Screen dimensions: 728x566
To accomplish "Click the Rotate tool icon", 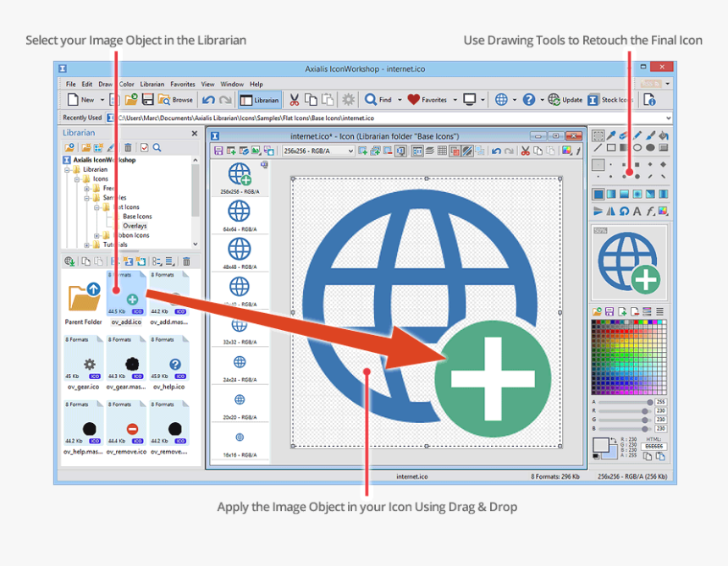I will [x=624, y=212].
